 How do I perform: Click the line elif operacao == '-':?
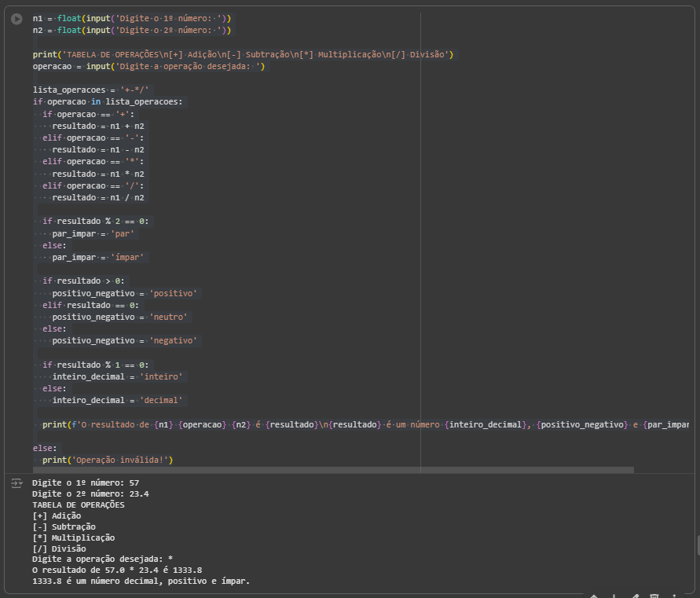point(93,138)
